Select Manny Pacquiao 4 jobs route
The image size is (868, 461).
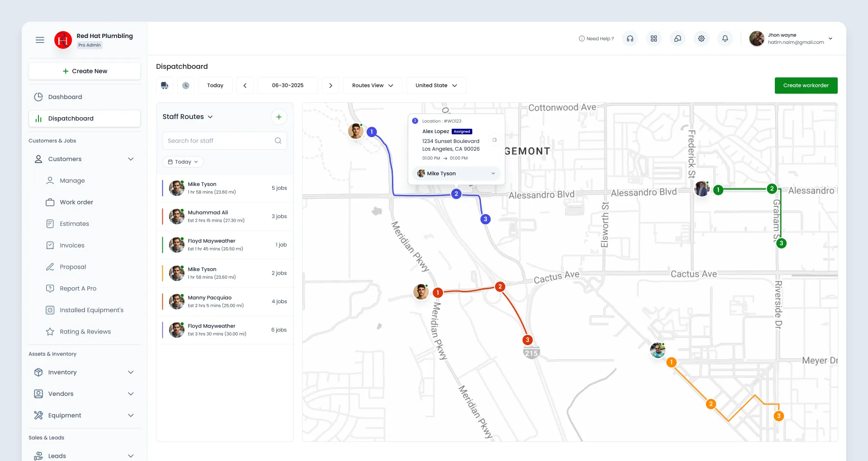[225, 301]
